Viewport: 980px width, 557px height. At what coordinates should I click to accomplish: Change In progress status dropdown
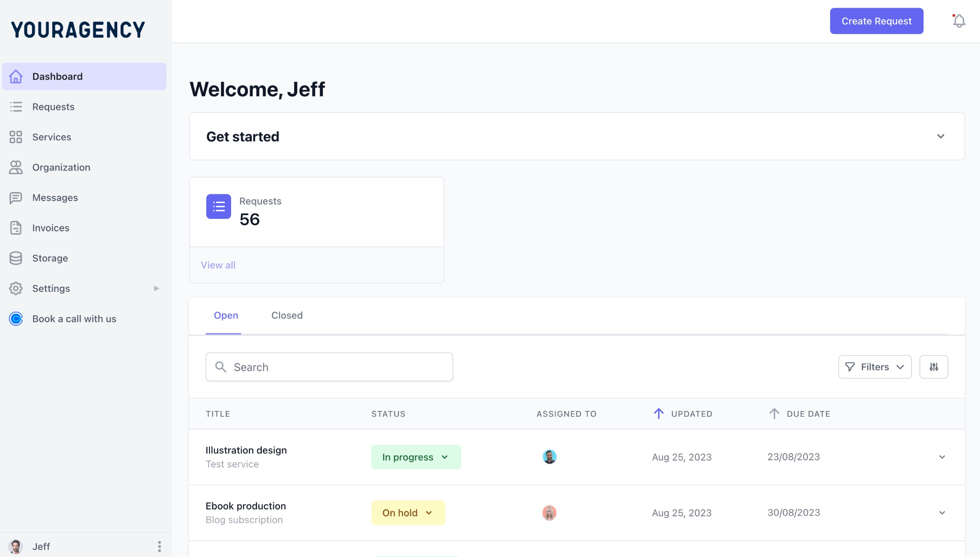(416, 457)
